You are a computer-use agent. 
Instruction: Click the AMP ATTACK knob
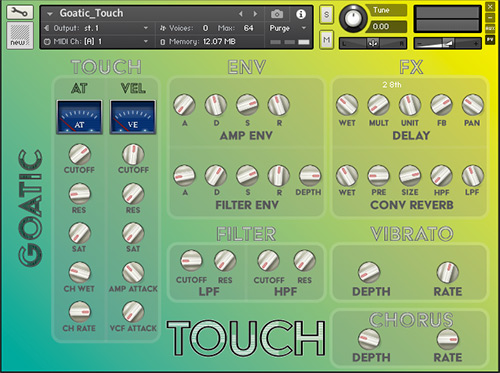tap(133, 273)
